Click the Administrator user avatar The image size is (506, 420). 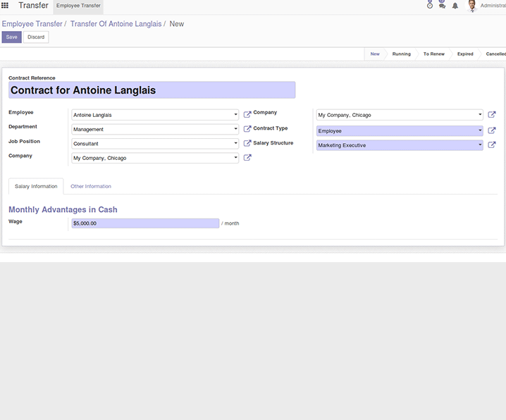pos(472,6)
